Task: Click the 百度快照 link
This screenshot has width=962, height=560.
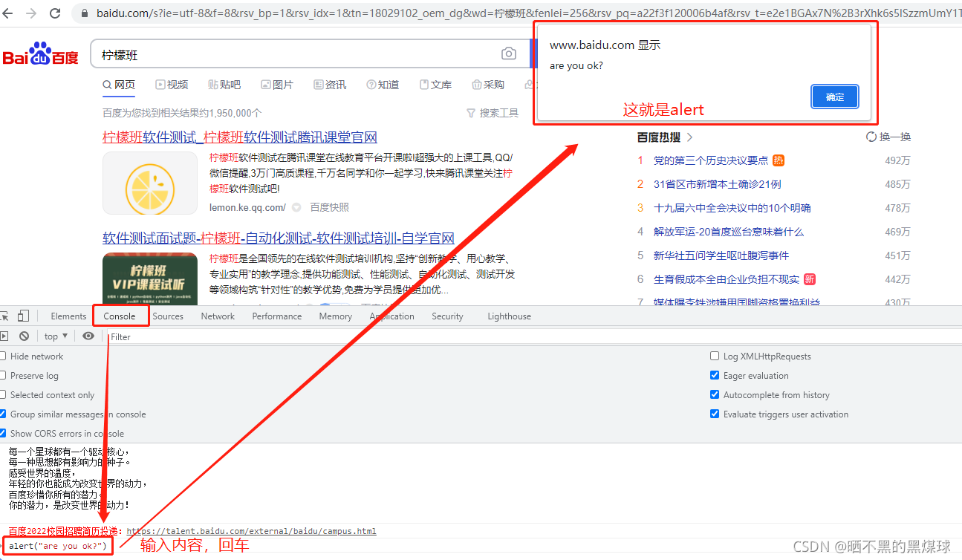Action: (329, 207)
